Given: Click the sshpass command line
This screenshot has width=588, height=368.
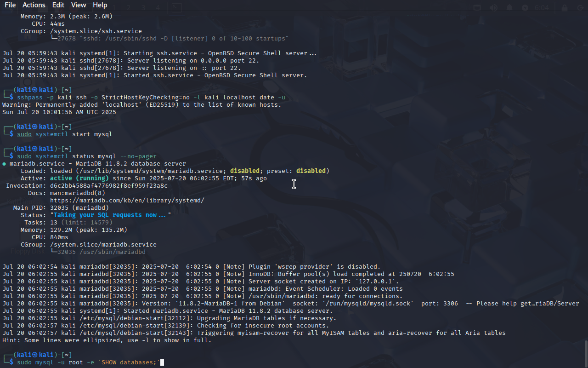Looking at the screenshot, I should click(151, 98).
